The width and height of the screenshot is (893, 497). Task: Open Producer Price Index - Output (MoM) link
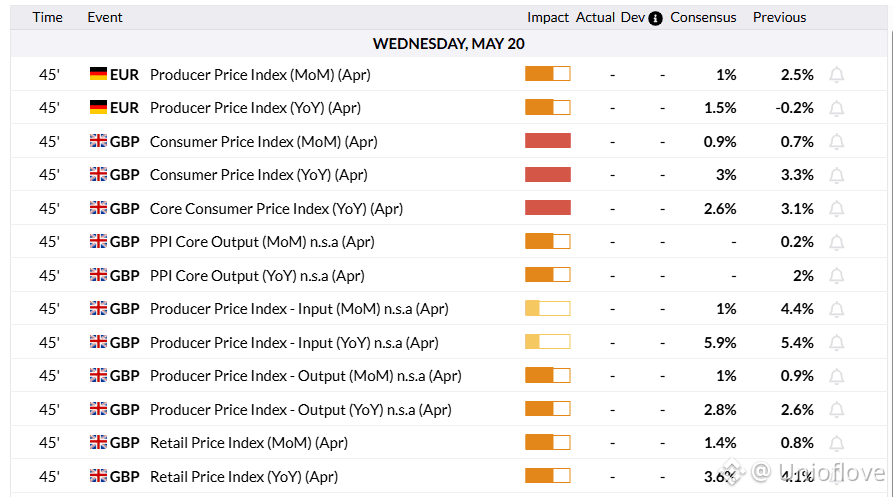pyautogui.click(x=305, y=376)
